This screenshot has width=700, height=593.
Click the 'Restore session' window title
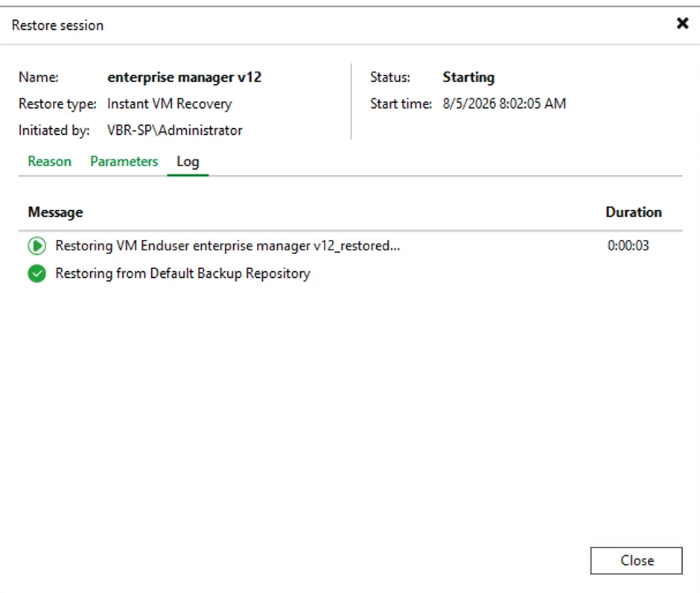coord(57,25)
